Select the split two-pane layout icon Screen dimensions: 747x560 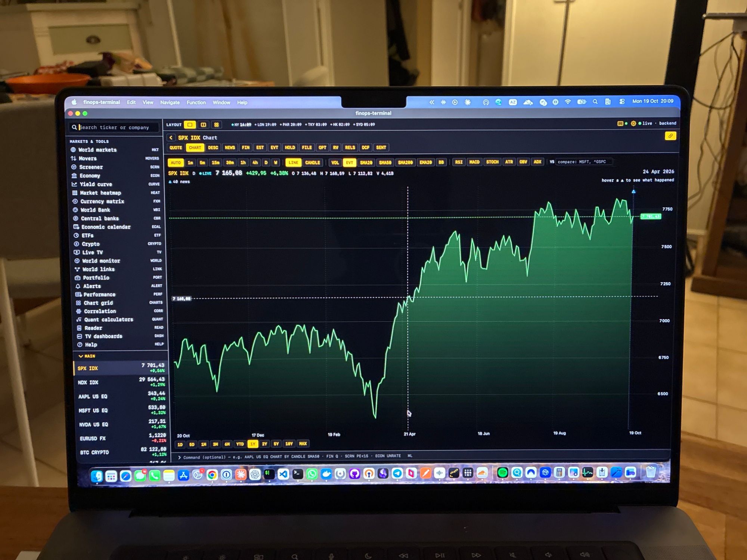[204, 125]
